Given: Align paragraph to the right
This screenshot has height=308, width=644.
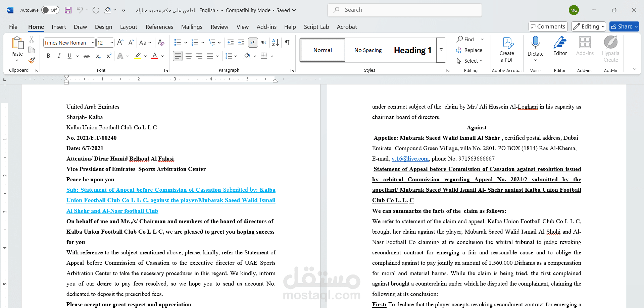Looking at the screenshot, I should point(199,56).
